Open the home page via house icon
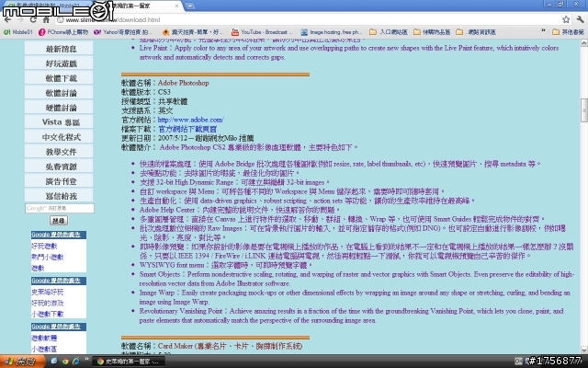 [46, 19]
